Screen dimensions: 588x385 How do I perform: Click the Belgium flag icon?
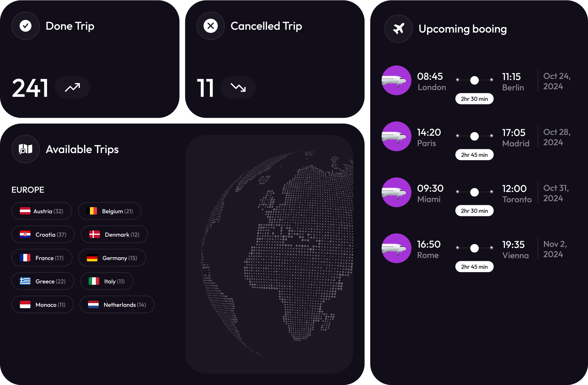[92, 211]
